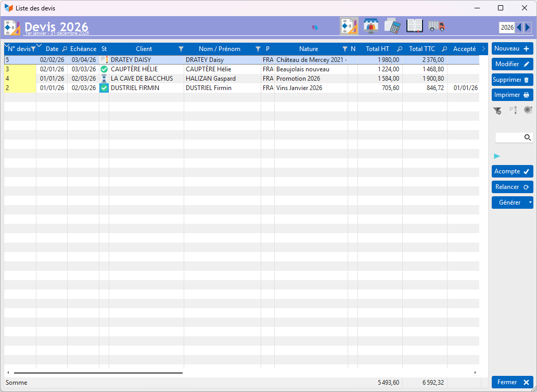The image size is (537, 392).
Task: Expand the Générer button dropdown arrow
Action: 530,203
